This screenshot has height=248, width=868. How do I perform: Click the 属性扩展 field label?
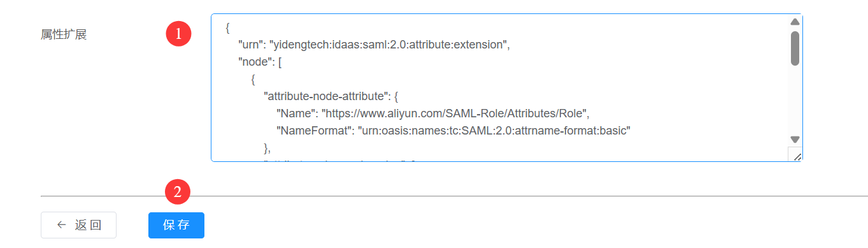click(x=64, y=34)
